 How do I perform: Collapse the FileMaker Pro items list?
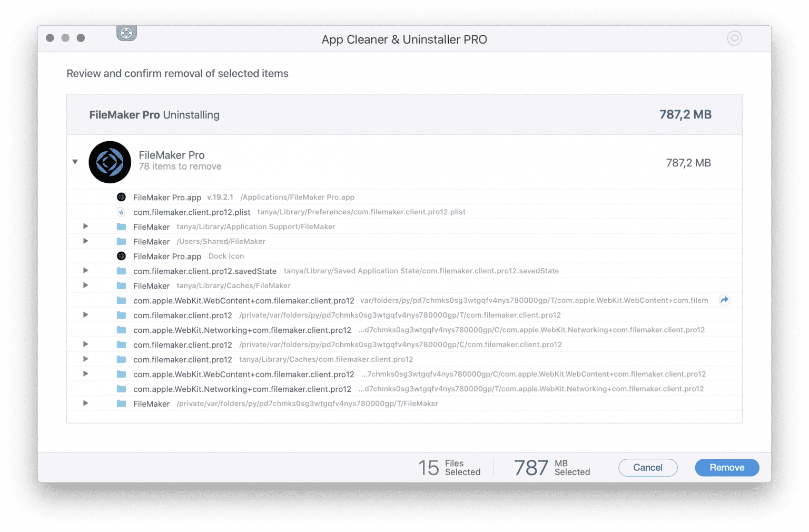coord(75,162)
